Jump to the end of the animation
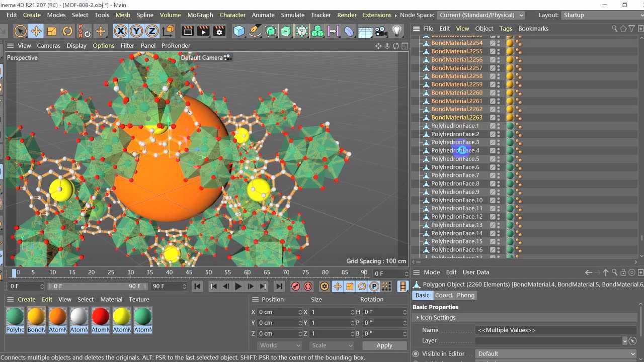 coord(279,286)
